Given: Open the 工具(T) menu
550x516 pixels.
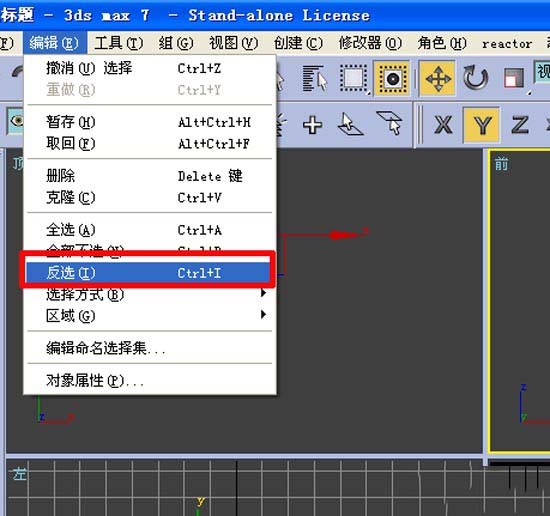Looking at the screenshot, I should pos(119,43).
